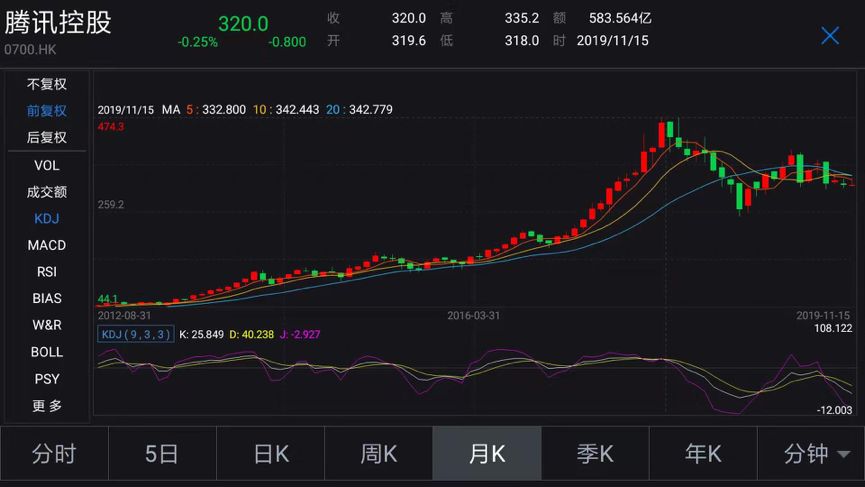The width and height of the screenshot is (865, 487).
Task: Click the current price 320.0 in green
Action: [243, 24]
